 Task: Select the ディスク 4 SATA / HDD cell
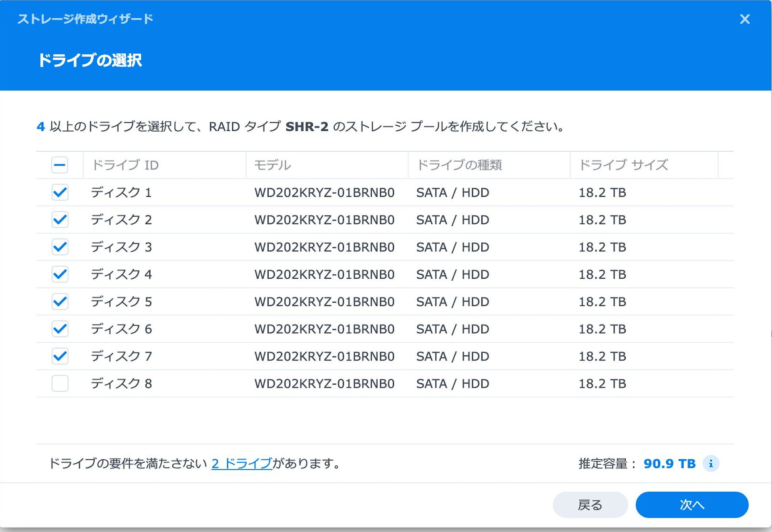pyautogui.click(x=452, y=274)
